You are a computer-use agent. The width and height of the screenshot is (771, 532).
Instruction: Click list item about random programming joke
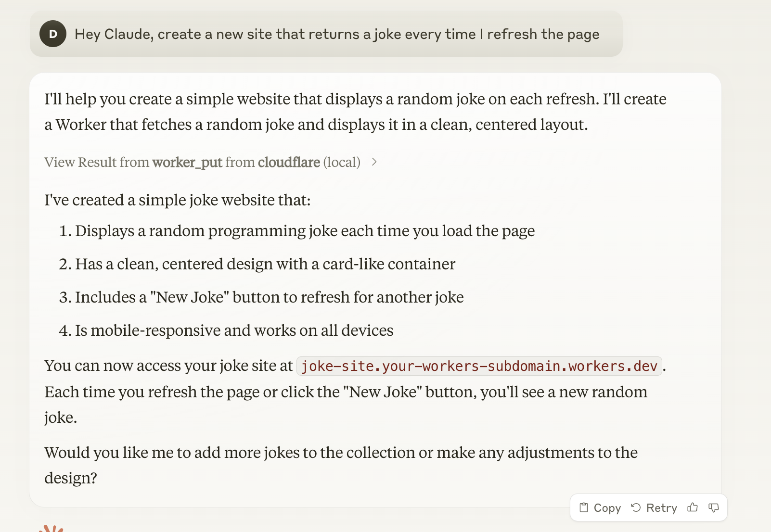click(x=305, y=231)
